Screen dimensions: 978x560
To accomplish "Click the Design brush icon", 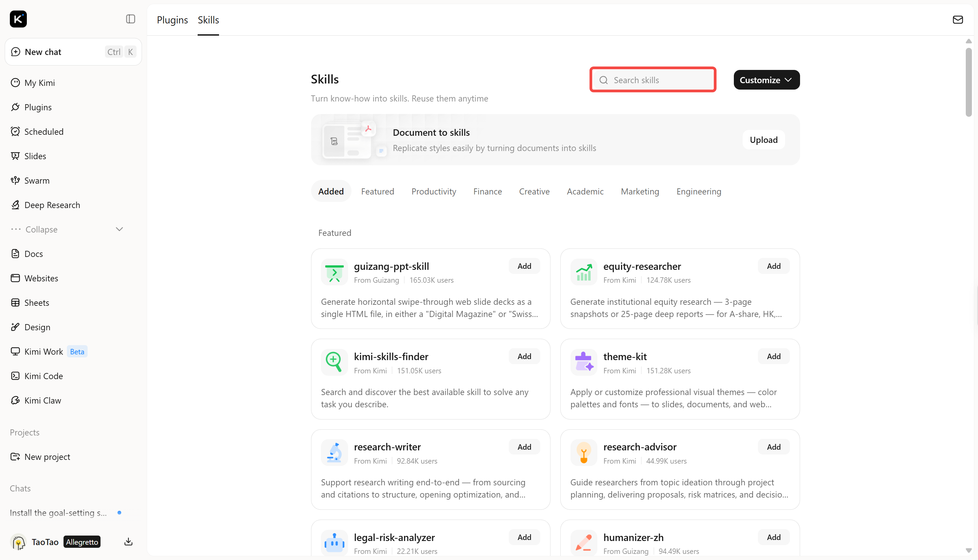I will [15, 327].
